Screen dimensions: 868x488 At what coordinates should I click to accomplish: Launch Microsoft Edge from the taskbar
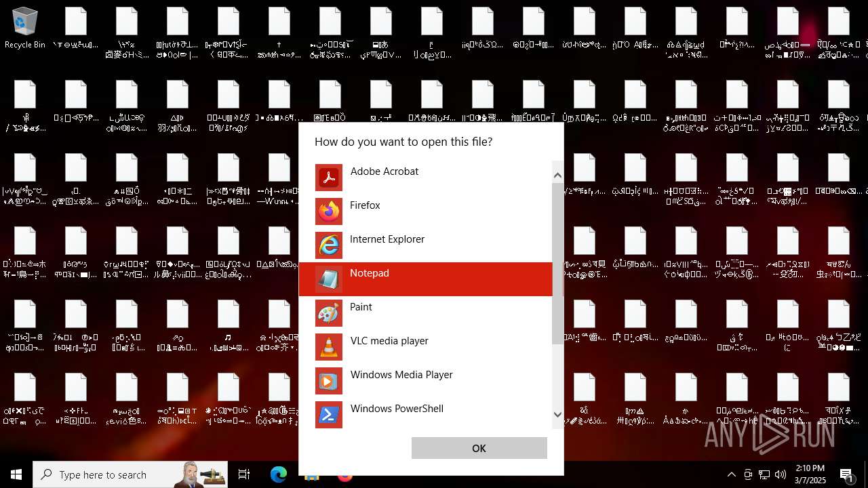point(279,474)
